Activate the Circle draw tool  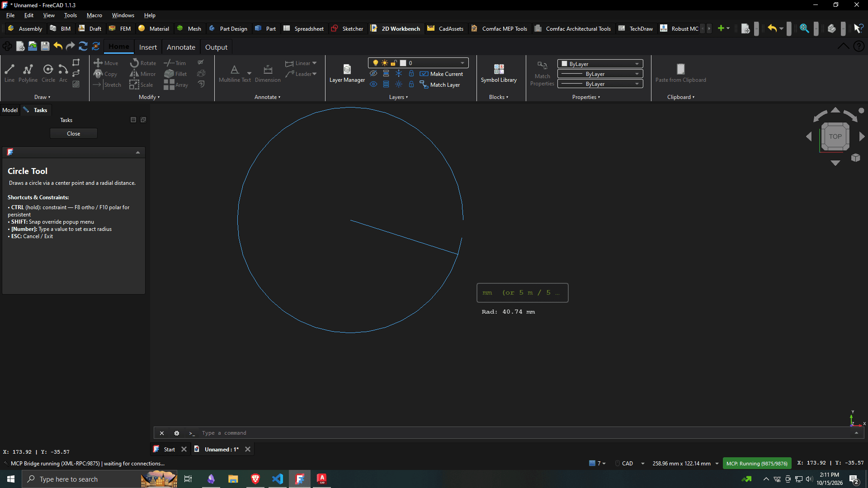(48, 73)
